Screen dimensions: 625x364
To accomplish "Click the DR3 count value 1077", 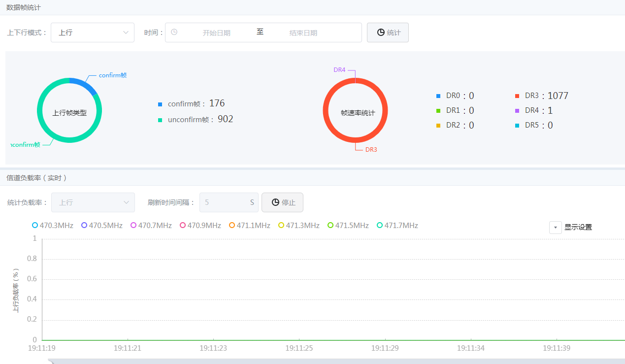I will [x=558, y=96].
